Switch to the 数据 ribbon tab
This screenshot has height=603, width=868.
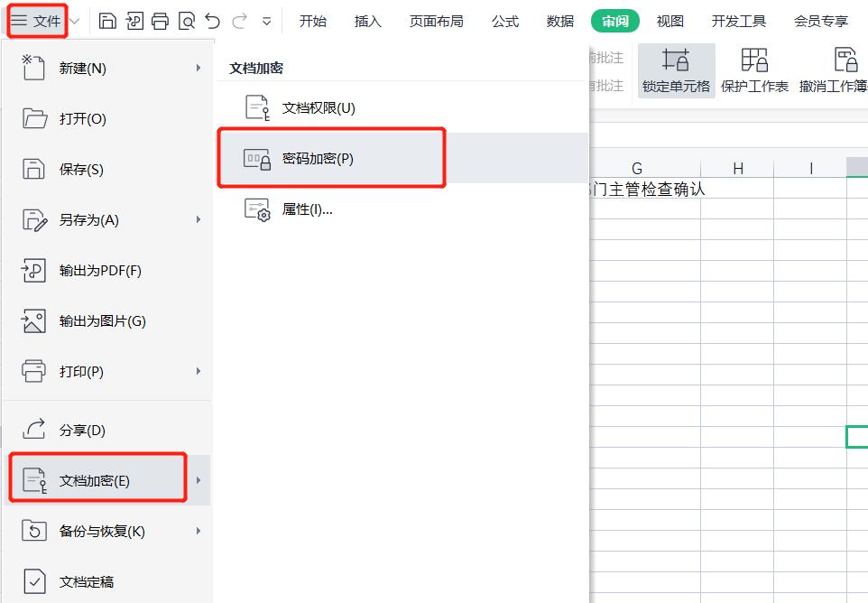tap(559, 21)
